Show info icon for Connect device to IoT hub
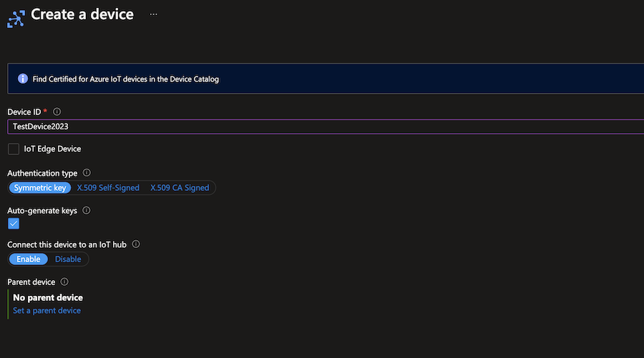Image resolution: width=644 pixels, height=358 pixels. point(136,244)
